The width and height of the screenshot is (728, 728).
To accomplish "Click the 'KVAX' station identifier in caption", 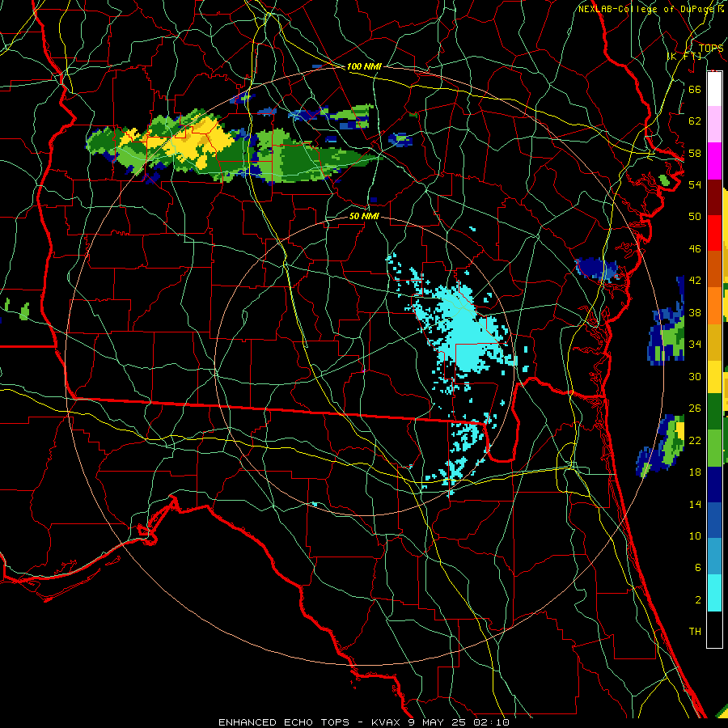I will click(387, 722).
